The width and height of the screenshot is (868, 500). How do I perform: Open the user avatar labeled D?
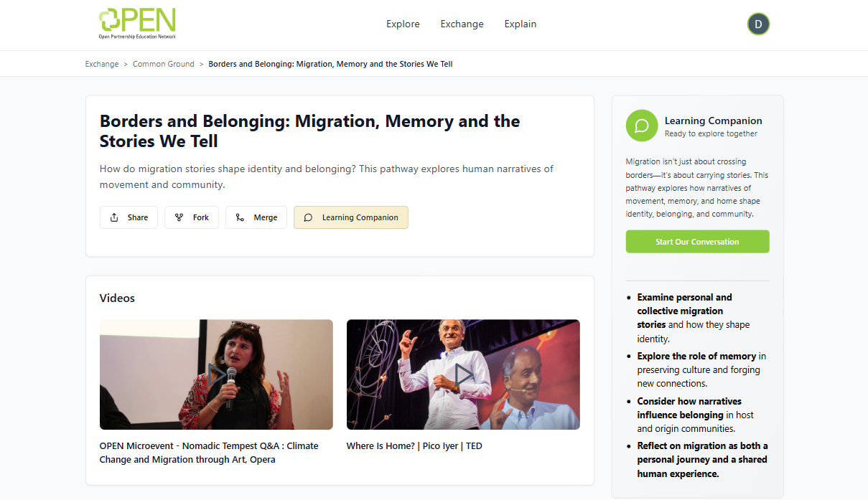tap(758, 24)
